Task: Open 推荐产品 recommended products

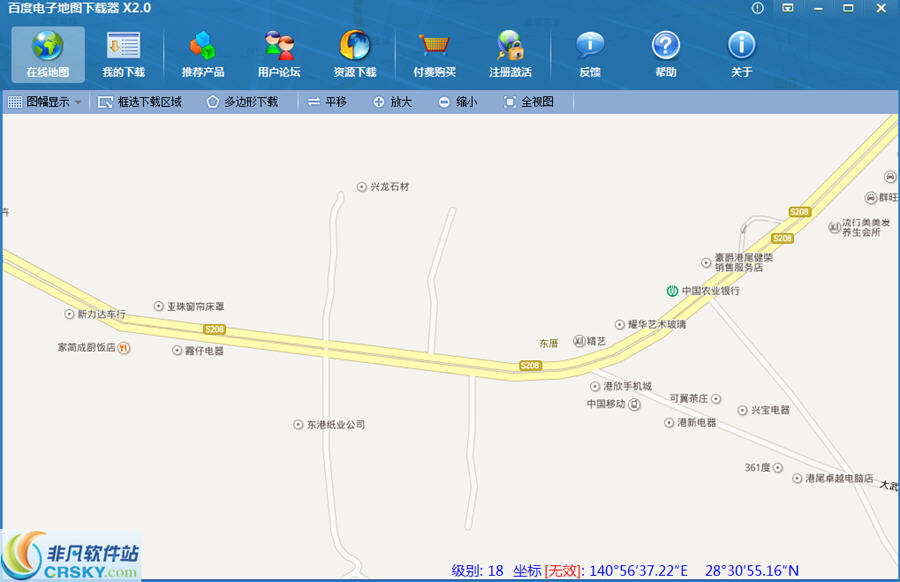Action: click(203, 55)
